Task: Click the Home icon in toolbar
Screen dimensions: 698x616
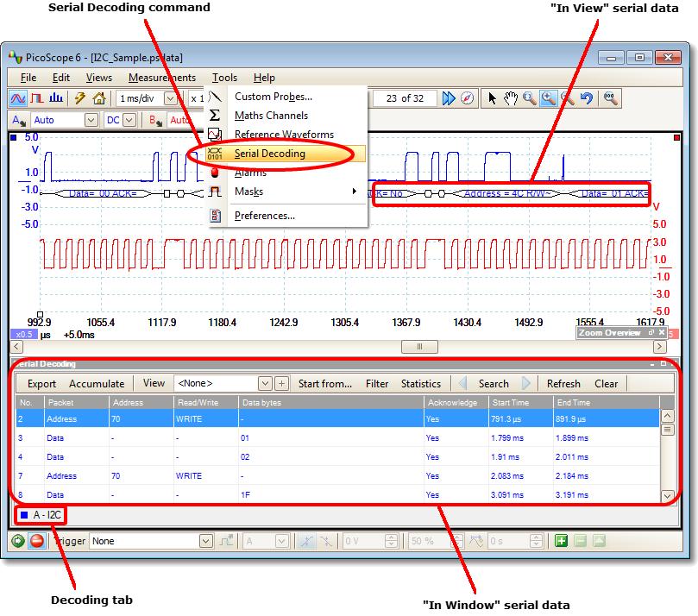Action: click(x=99, y=97)
